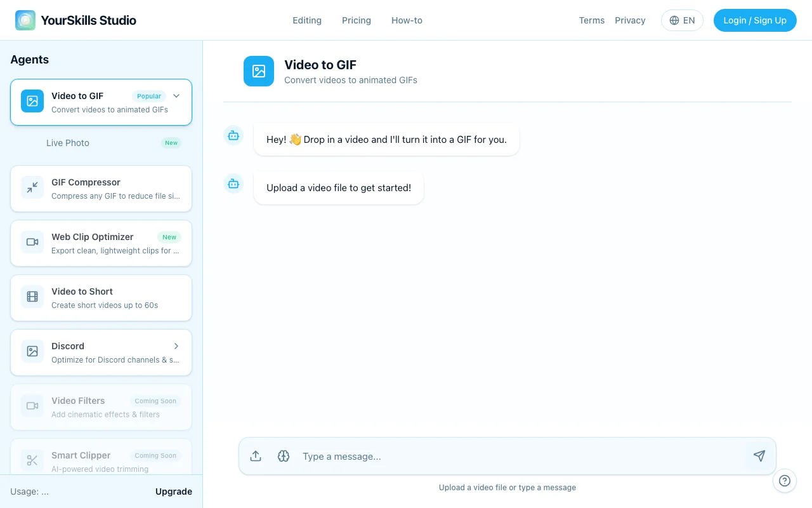Open the Privacy link
Screen dimensions: 812x508
pos(630,20)
